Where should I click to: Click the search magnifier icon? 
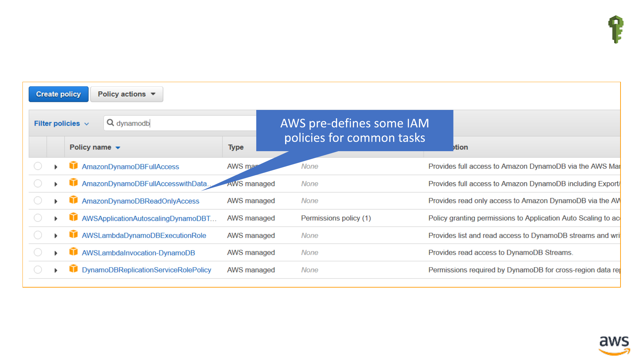110,123
